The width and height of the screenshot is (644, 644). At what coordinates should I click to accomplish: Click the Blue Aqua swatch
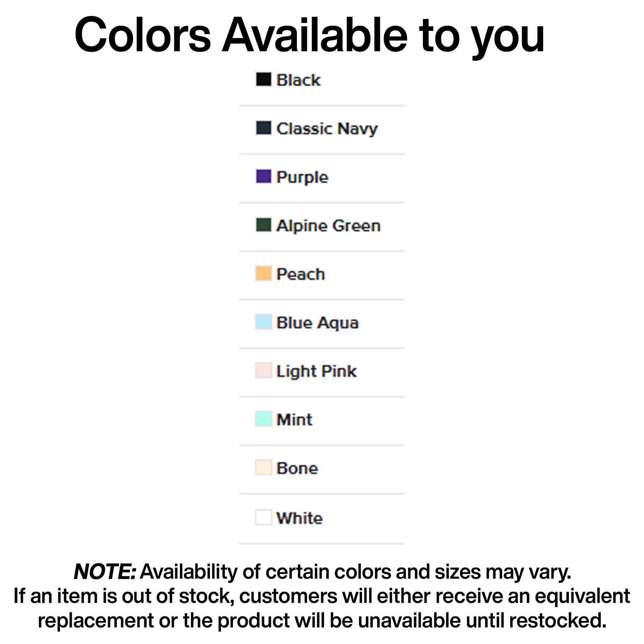(263, 322)
